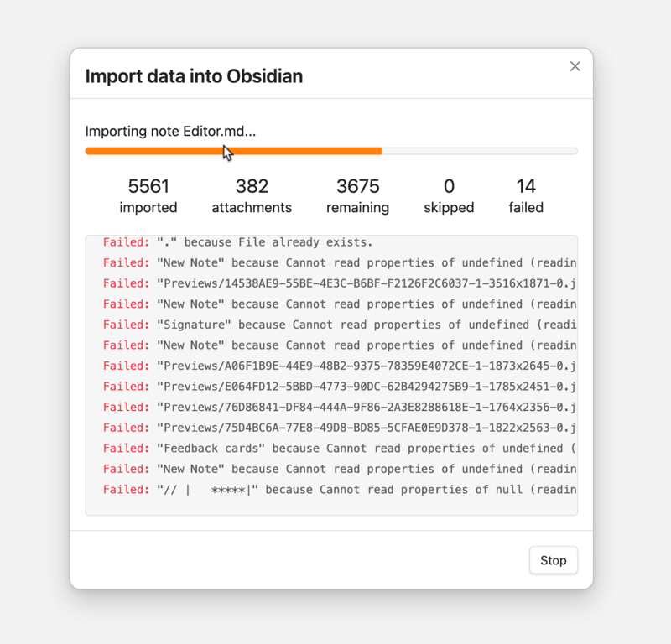Click the 'Import data into Obsidian' title
Viewport: 671px width, 644px height.
pos(194,76)
